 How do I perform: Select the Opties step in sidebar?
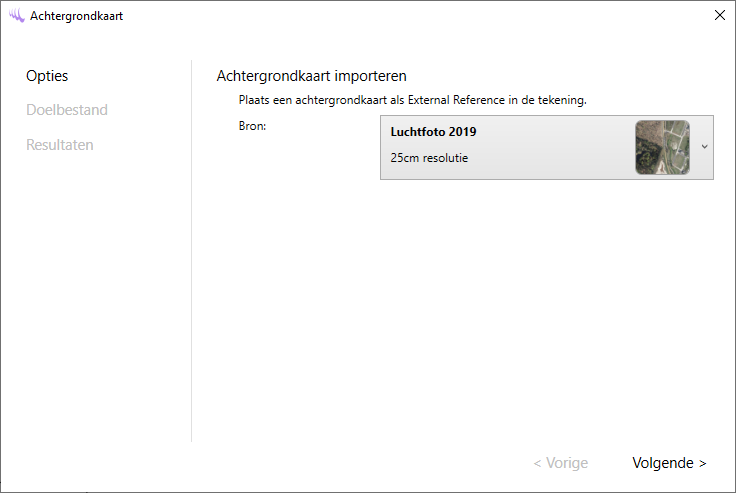click(x=47, y=76)
